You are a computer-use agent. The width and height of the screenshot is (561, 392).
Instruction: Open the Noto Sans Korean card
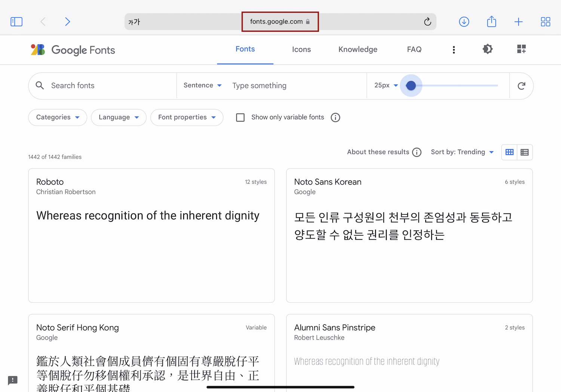click(x=409, y=235)
